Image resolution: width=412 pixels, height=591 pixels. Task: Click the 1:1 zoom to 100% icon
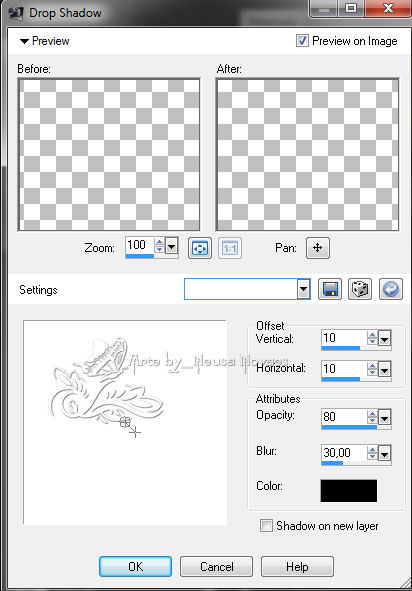pos(230,248)
